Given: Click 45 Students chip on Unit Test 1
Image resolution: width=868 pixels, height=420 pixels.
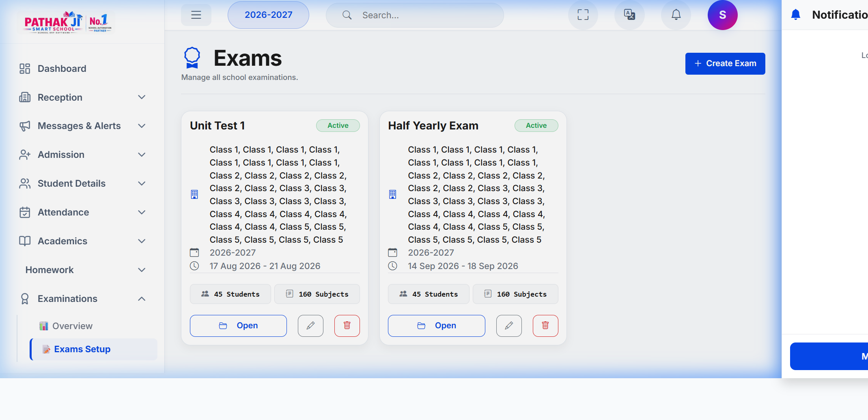Looking at the screenshot, I should tap(230, 294).
